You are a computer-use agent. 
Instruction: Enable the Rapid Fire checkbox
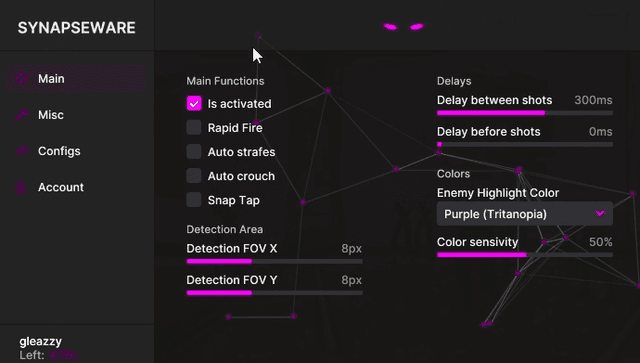tap(194, 127)
